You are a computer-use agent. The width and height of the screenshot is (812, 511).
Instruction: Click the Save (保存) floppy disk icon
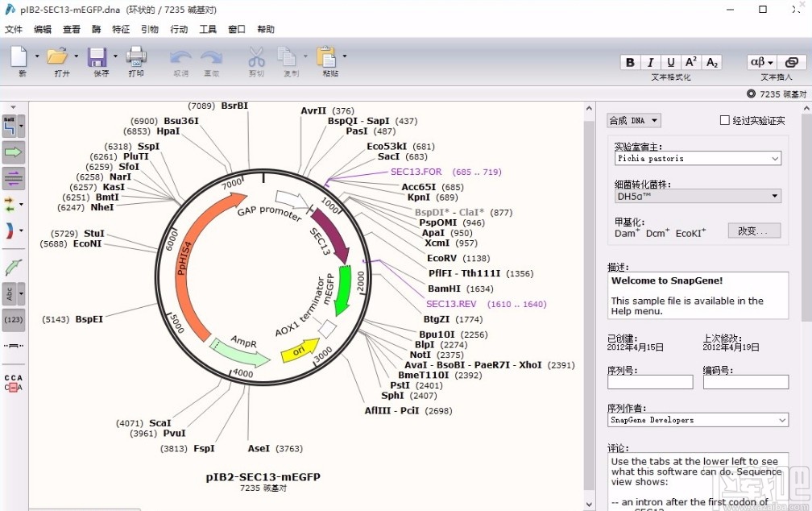(97, 57)
